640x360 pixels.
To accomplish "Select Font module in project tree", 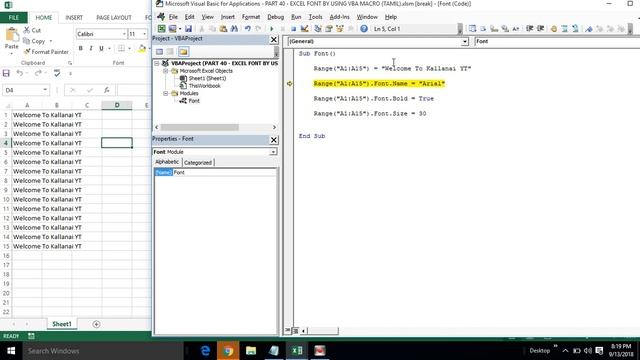I will (194, 101).
